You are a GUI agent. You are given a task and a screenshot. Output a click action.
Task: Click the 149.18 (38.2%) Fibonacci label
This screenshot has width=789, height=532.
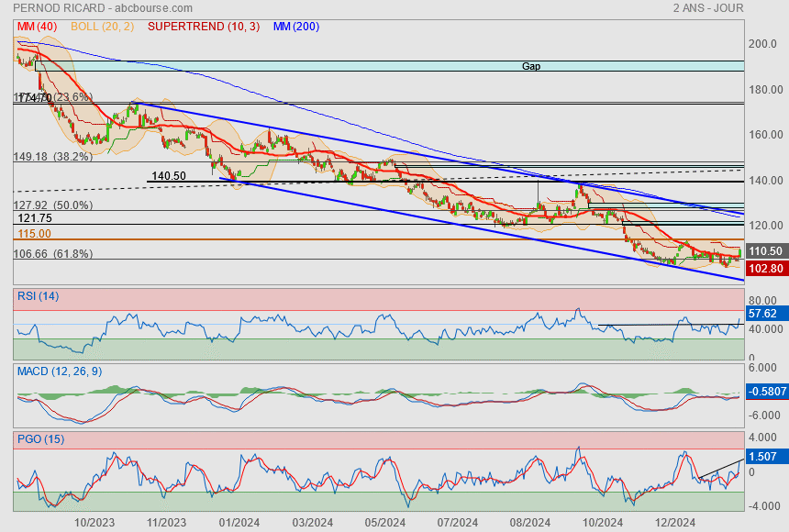click(53, 157)
